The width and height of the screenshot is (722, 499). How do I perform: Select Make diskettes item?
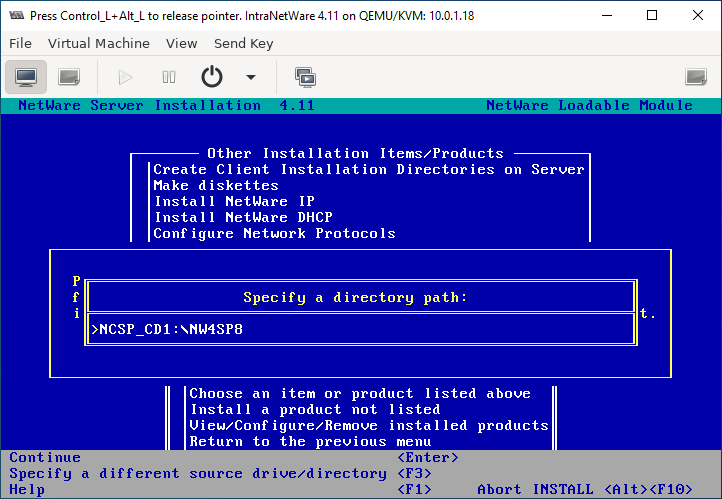216,186
